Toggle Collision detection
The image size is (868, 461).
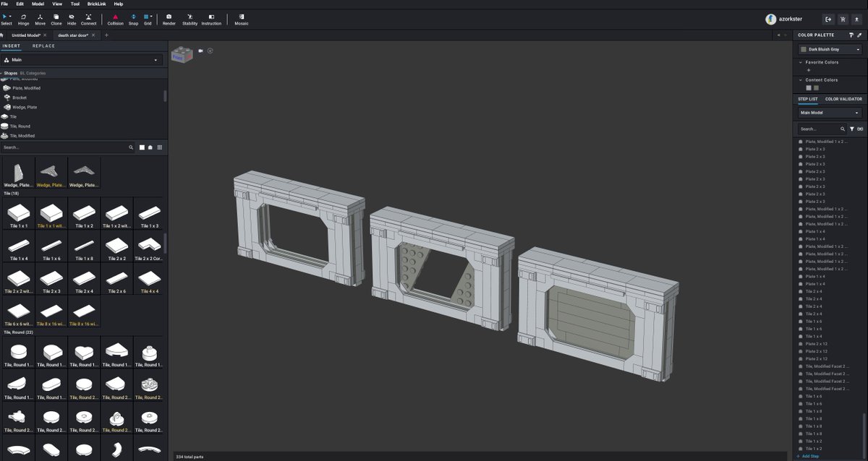point(115,19)
